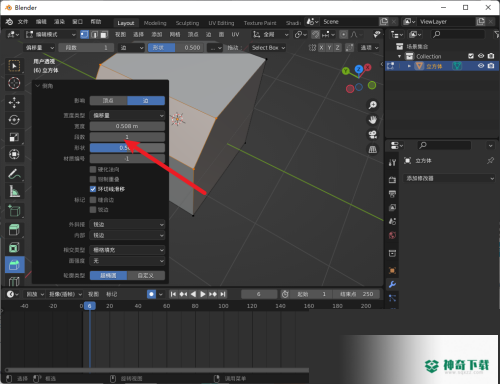Toggle the 钳制重叠 checkbox

click(93, 179)
